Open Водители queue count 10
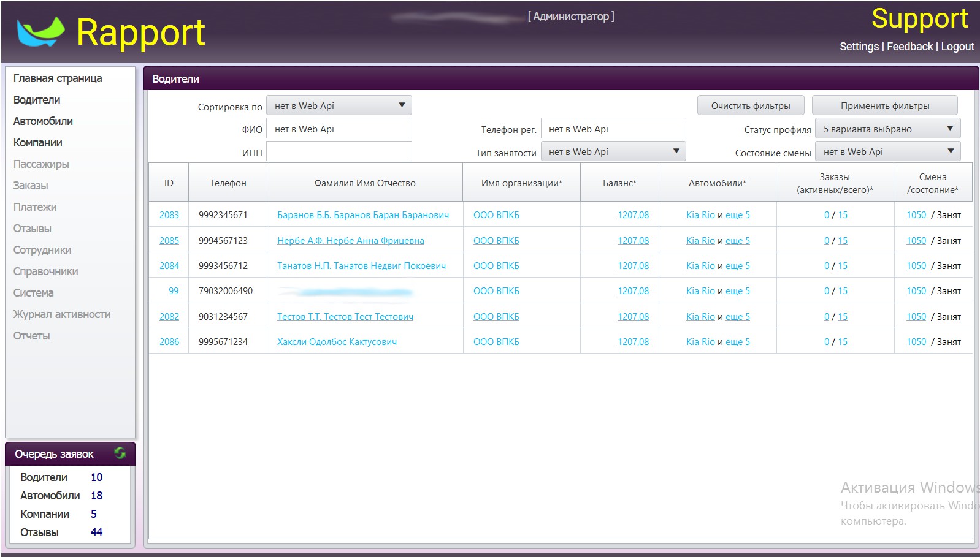Screen dimensions: 980x557 click(96, 477)
